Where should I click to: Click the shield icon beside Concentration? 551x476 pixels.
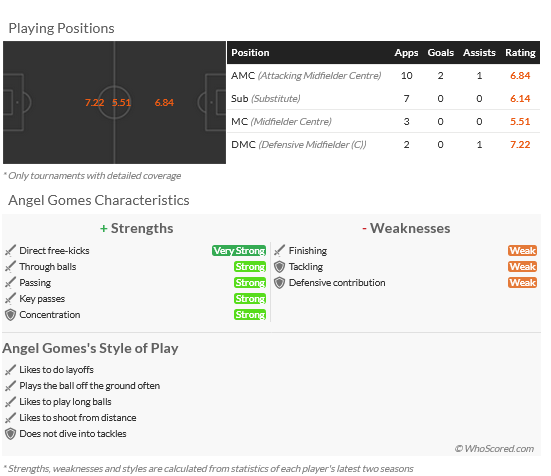click(11, 315)
